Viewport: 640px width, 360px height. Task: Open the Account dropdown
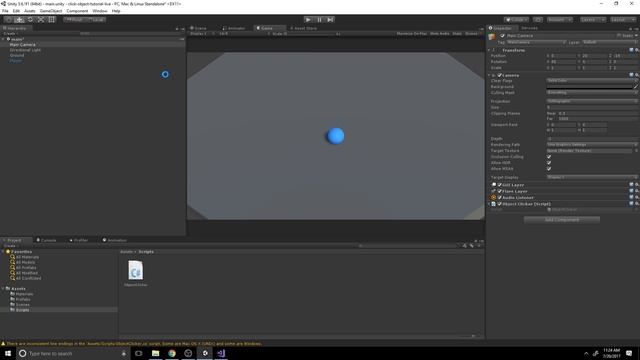(560, 20)
